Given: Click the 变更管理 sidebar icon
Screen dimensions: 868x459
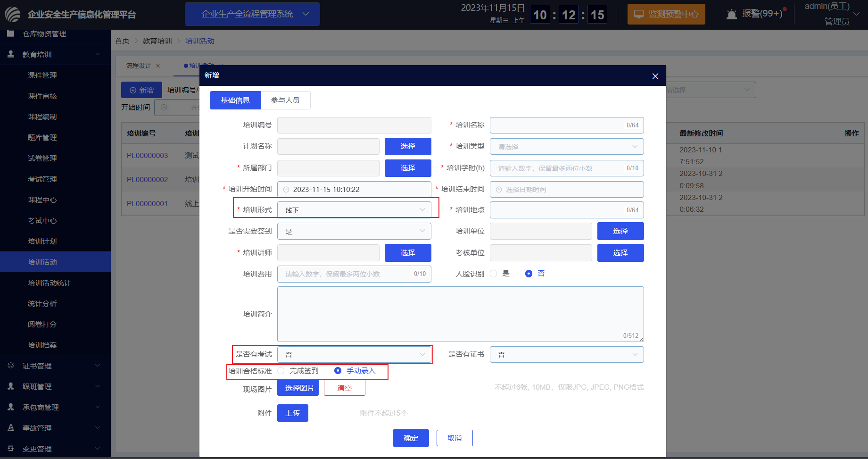Looking at the screenshot, I should point(11,449).
